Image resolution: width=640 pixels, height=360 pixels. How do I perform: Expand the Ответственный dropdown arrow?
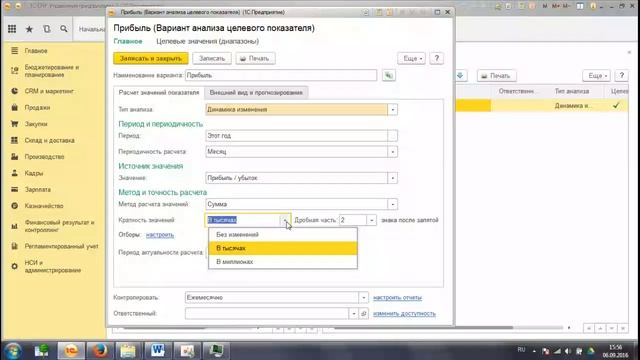coord(353,313)
